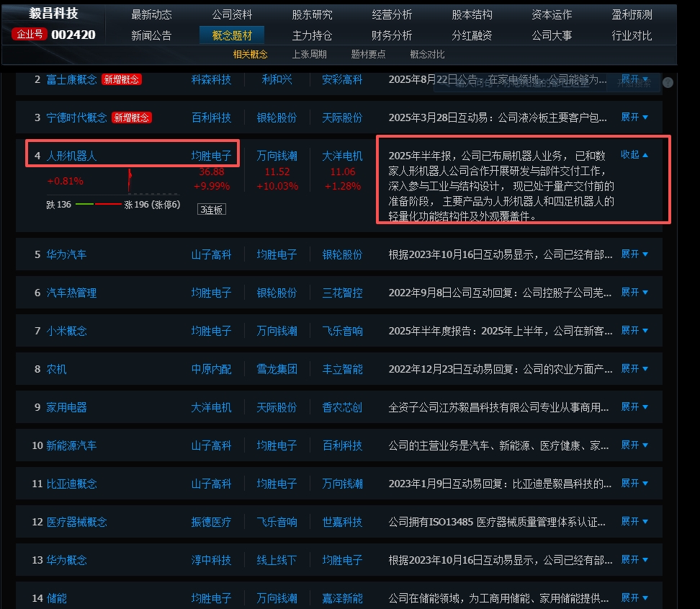Screen dimensions: 700x609
Task: Open the 资本运作 tab
Action: tap(552, 14)
